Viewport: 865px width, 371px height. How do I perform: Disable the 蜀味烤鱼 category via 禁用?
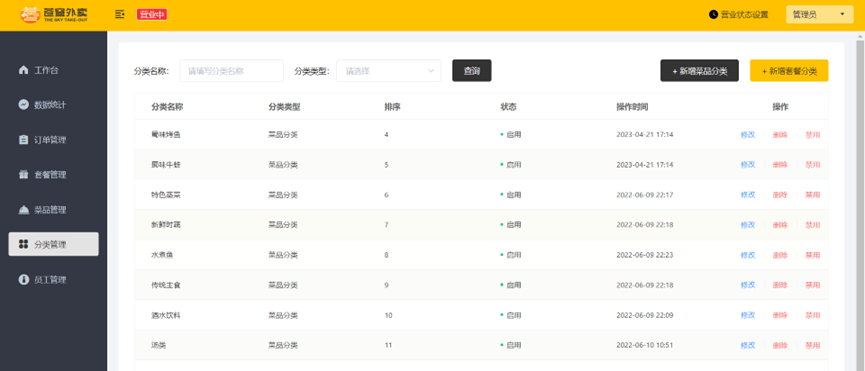[813, 135]
